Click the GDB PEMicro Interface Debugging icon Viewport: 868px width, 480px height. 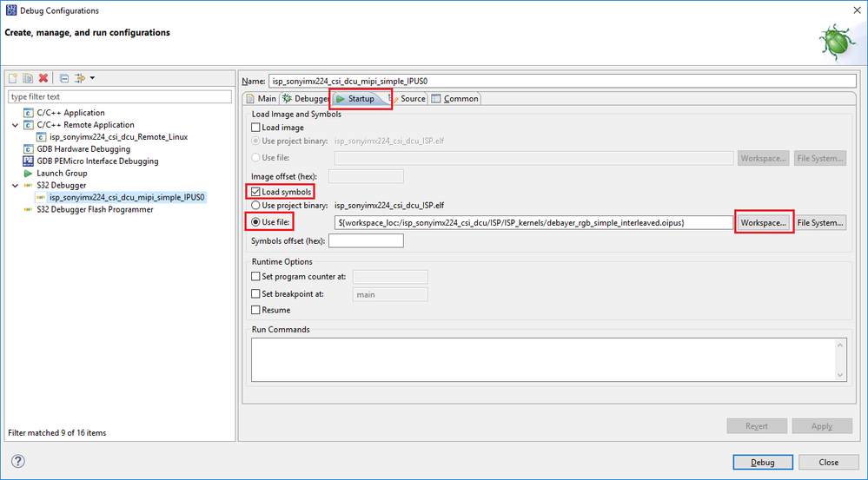tap(28, 161)
